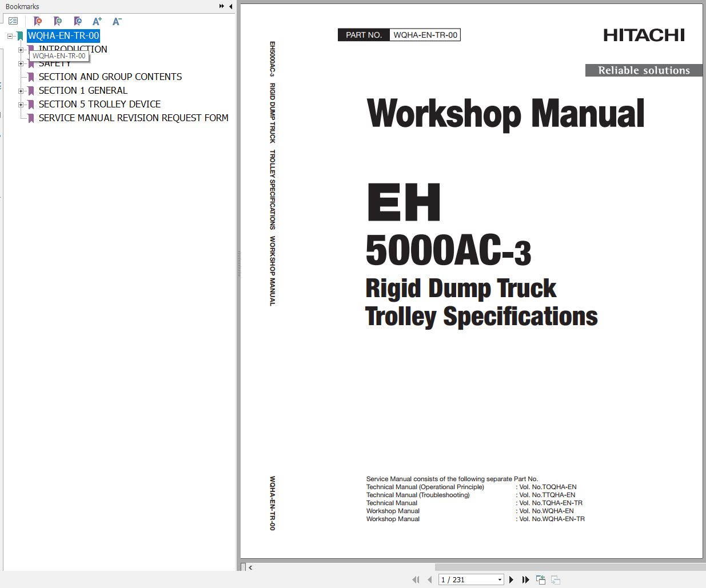Image resolution: width=706 pixels, height=588 pixels.
Task: Select the WQHA-EN-TR-00 bookmark
Action: (63, 35)
